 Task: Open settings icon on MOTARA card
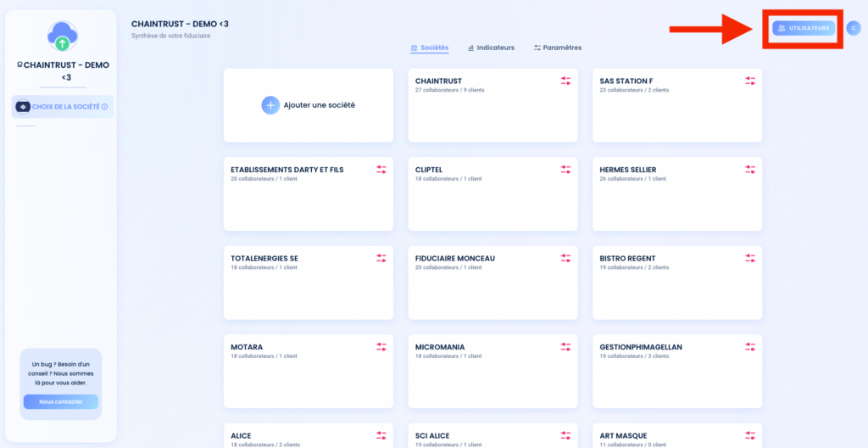[381, 347]
